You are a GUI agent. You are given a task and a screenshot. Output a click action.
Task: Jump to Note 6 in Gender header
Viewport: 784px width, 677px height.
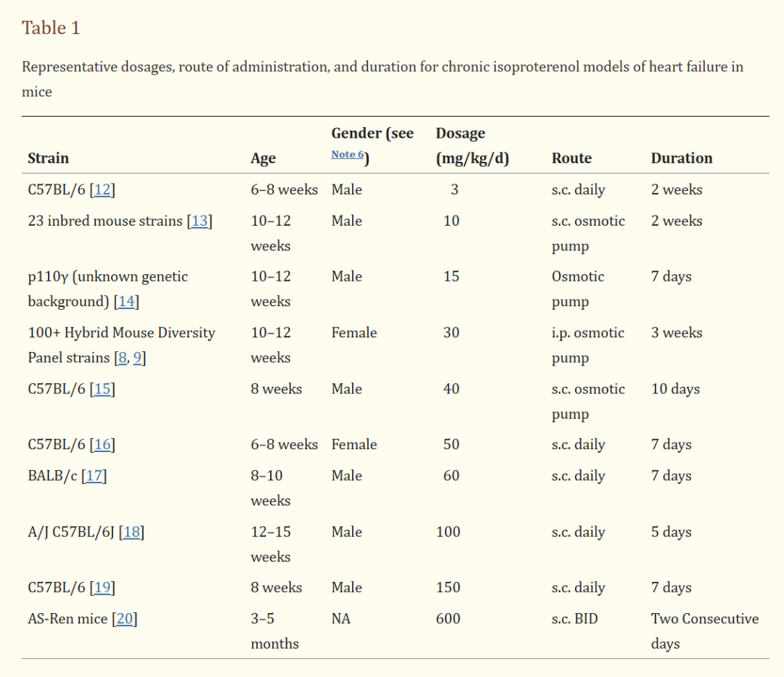click(348, 155)
